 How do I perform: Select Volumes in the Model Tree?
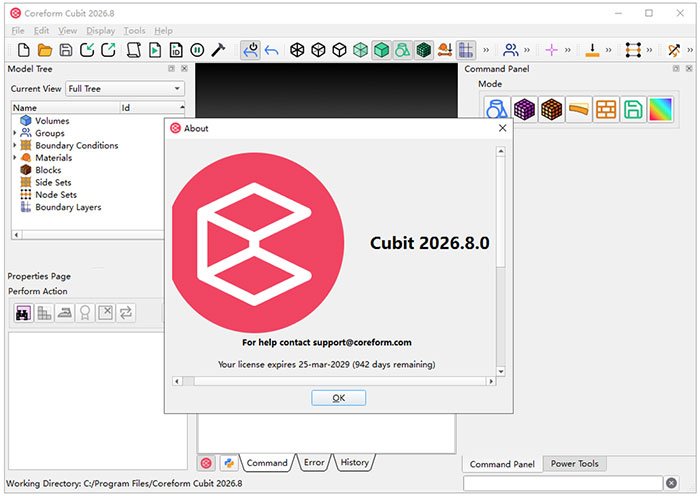(x=52, y=121)
